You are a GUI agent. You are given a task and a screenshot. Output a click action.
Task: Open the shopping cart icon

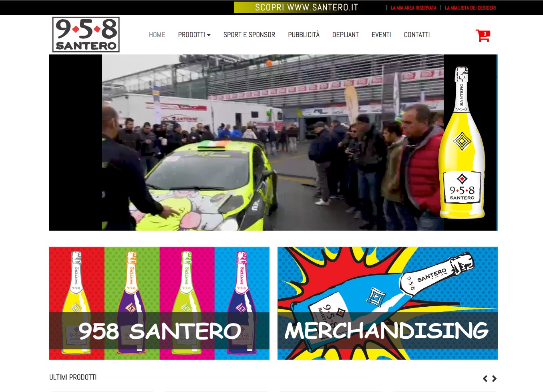[x=483, y=35]
